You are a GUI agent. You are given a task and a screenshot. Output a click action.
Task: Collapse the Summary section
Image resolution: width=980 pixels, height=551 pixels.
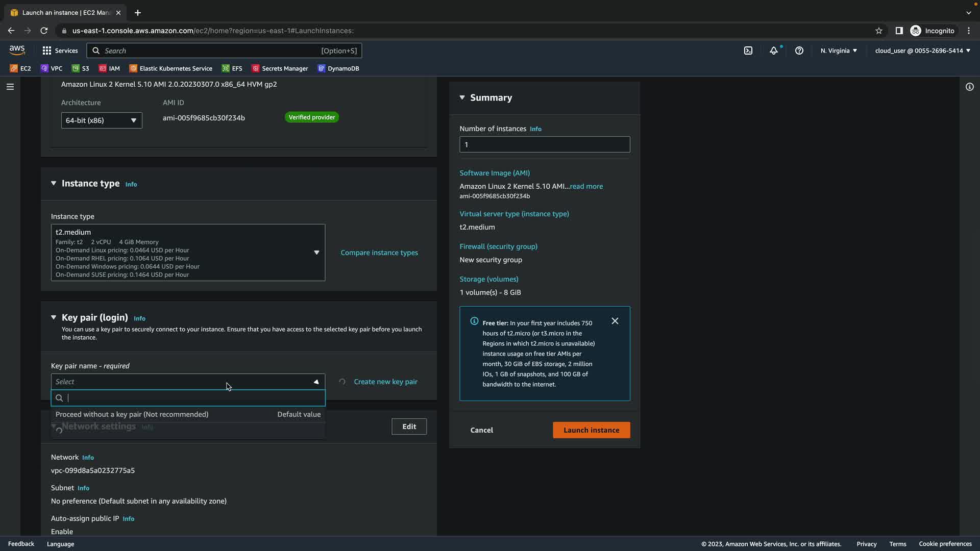(x=462, y=97)
